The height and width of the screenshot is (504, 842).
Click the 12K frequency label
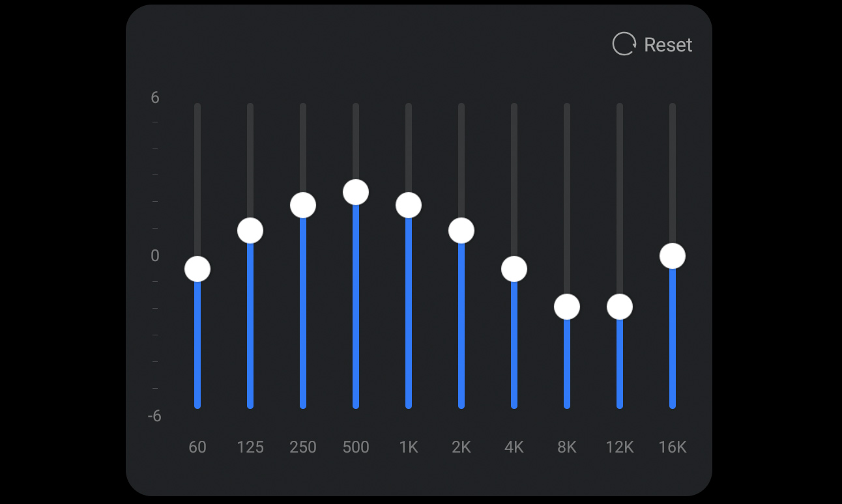coord(620,447)
